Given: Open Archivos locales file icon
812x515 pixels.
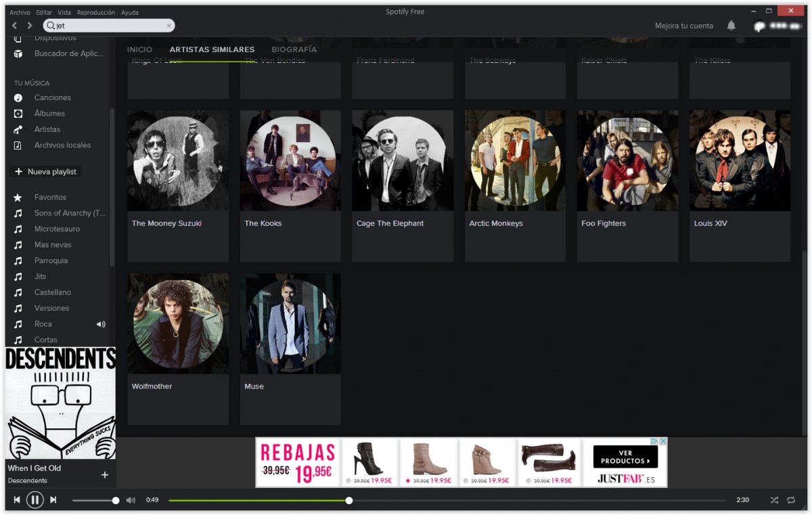Looking at the screenshot, I should pos(18,145).
